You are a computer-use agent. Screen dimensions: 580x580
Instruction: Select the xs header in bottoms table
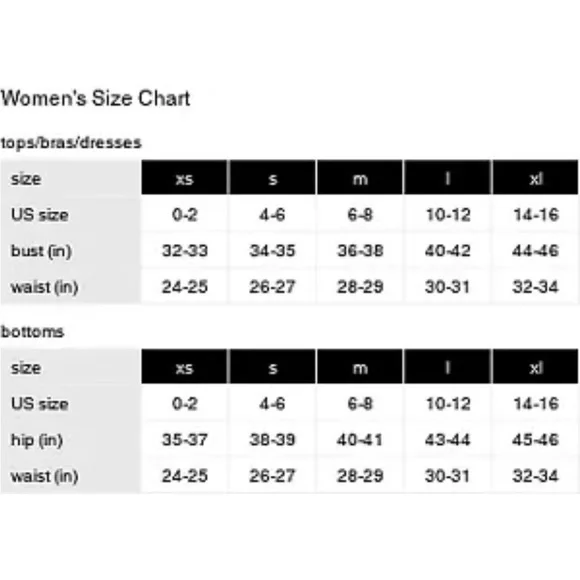tap(184, 367)
